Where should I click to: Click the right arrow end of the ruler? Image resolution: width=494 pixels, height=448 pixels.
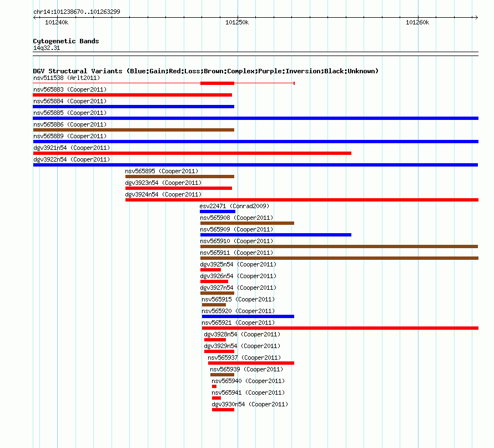point(476,18)
